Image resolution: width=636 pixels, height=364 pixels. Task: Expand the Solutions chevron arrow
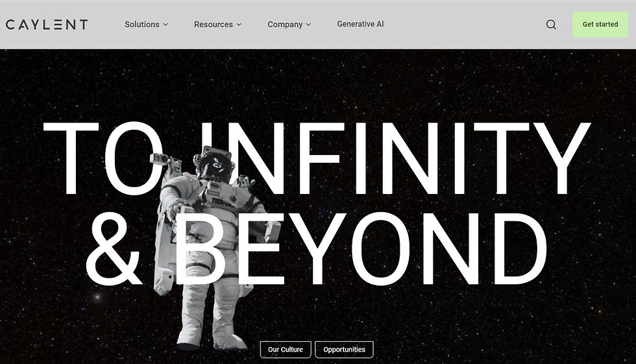click(x=165, y=25)
